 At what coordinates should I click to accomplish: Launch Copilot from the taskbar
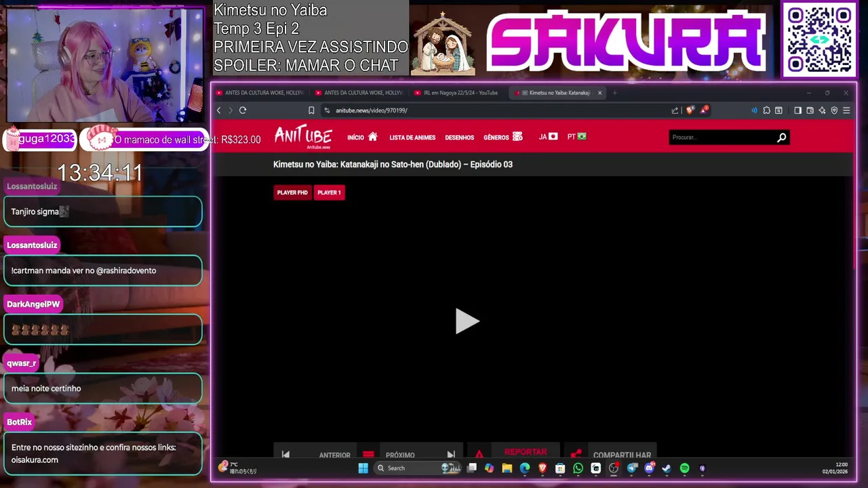(x=490, y=468)
